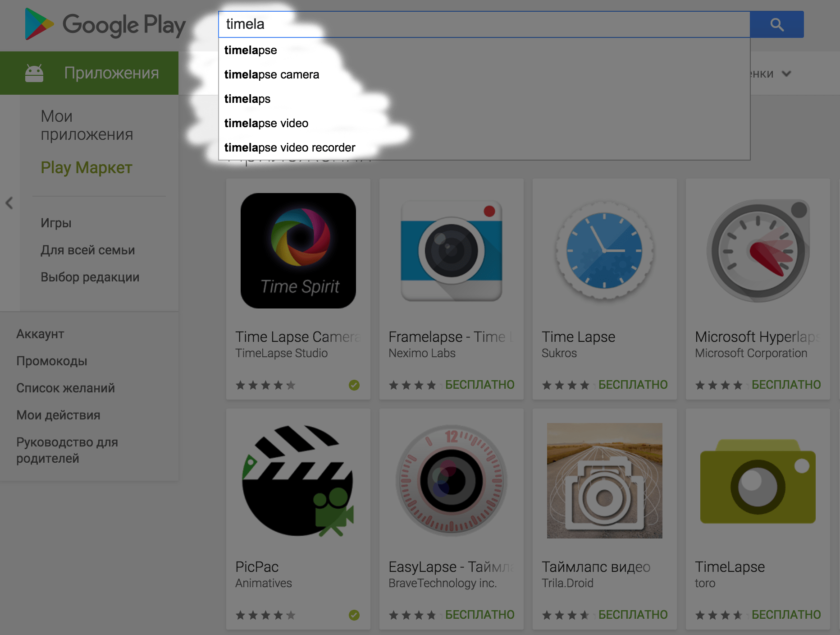Open the Time Spirit app icon
This screenshot has height=635, width=840.
[x=298, y=251]
